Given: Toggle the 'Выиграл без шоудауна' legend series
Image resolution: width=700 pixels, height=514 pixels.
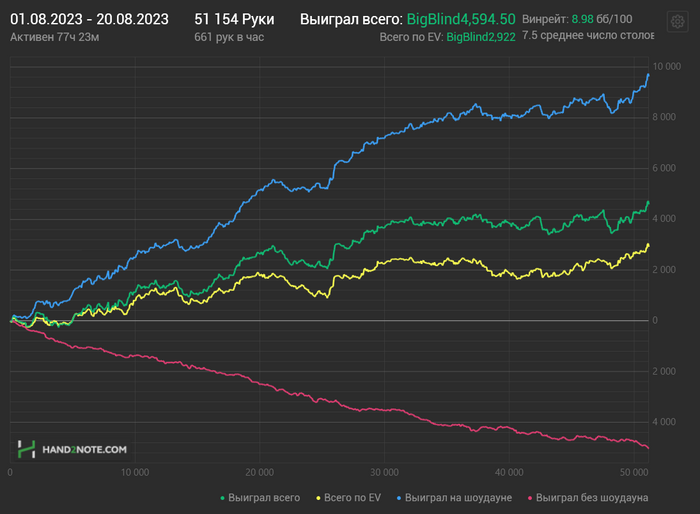Looking at the screenshot, I should [588, 497].
